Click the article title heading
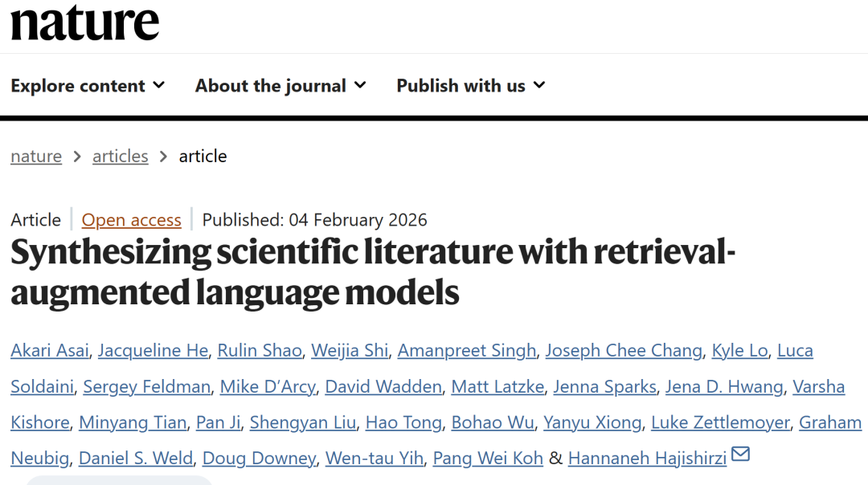 pyautogui.click(x=372, y=272)
